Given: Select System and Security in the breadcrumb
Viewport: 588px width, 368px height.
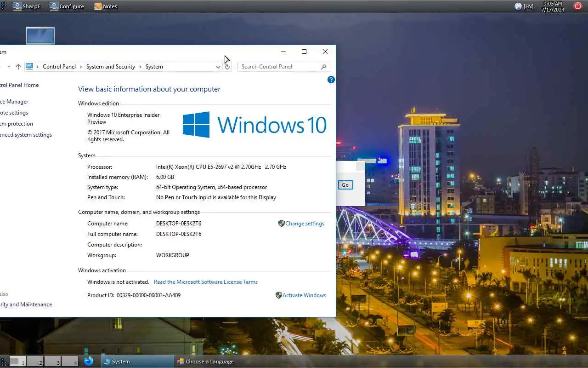Looking at the screenshot, I should (x=111, y=67).
